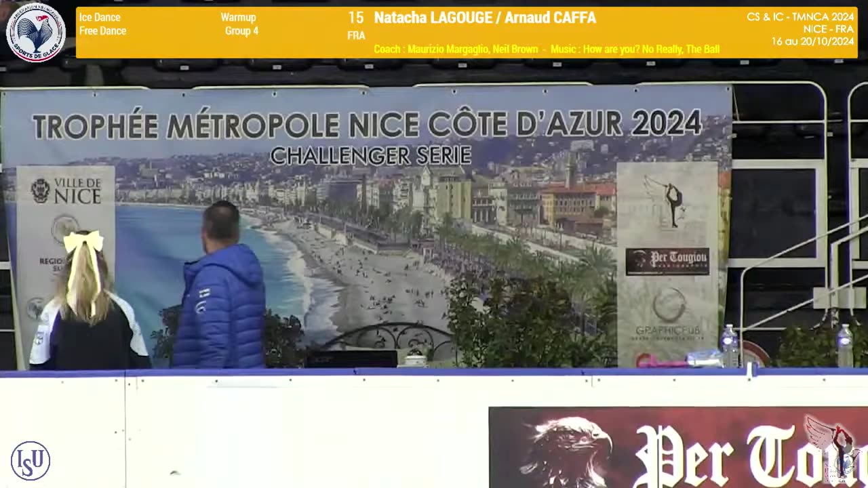Screen dimensions: 868x488
Task: Click the ISU logo watermark
Action: (31, 461)
